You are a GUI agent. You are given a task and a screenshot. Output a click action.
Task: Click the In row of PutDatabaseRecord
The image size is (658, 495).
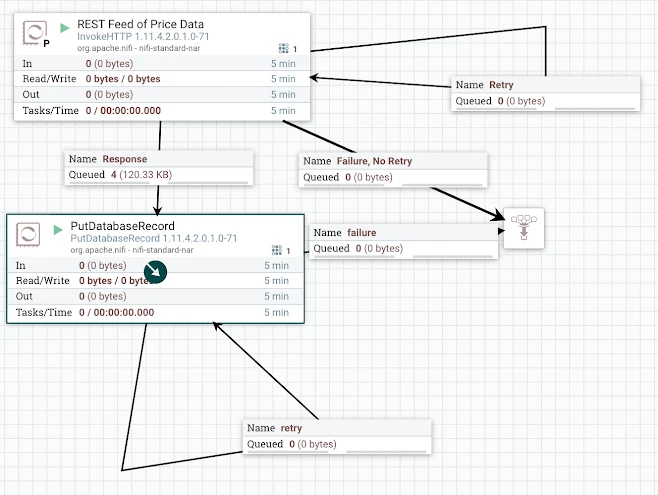tap(155, 265)
